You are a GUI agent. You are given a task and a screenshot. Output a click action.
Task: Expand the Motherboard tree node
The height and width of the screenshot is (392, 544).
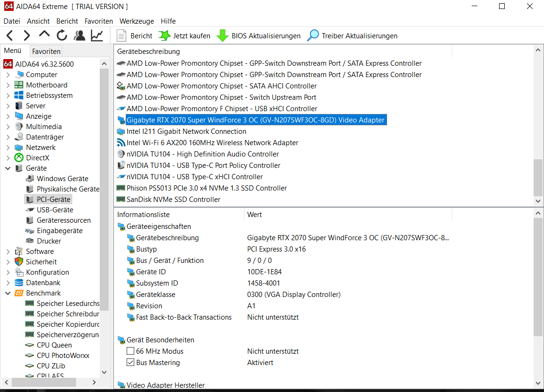coord(8,85)
